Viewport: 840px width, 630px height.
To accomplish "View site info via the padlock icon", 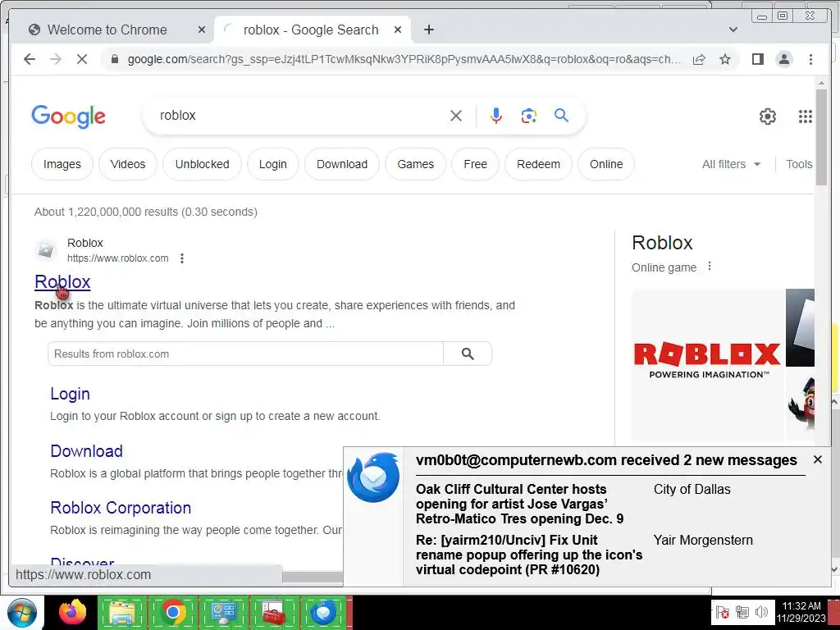I will coord(114,59).
